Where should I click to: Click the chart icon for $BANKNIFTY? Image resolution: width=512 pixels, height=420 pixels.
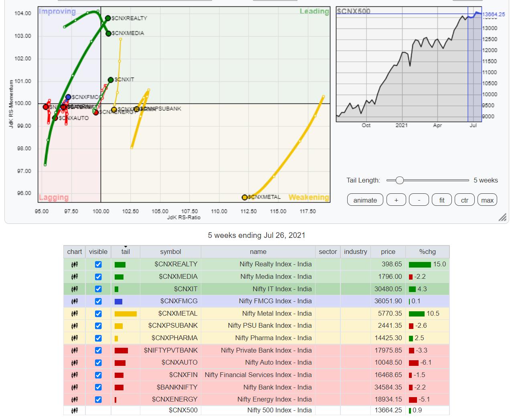tap(74, 388)
